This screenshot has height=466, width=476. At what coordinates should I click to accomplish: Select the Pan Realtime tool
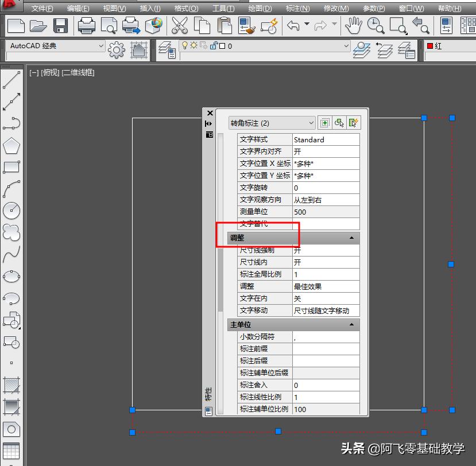354,25
